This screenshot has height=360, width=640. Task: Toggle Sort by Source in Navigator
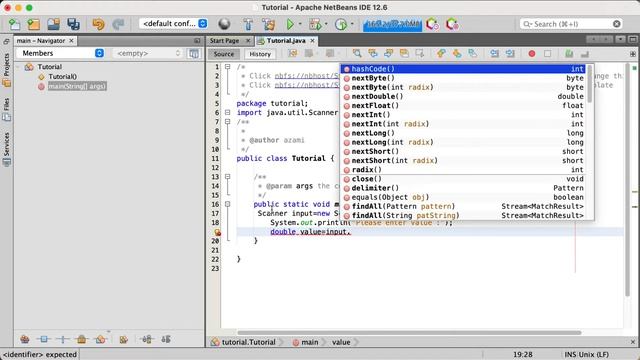pyautogui.click(x=166, y=339)
